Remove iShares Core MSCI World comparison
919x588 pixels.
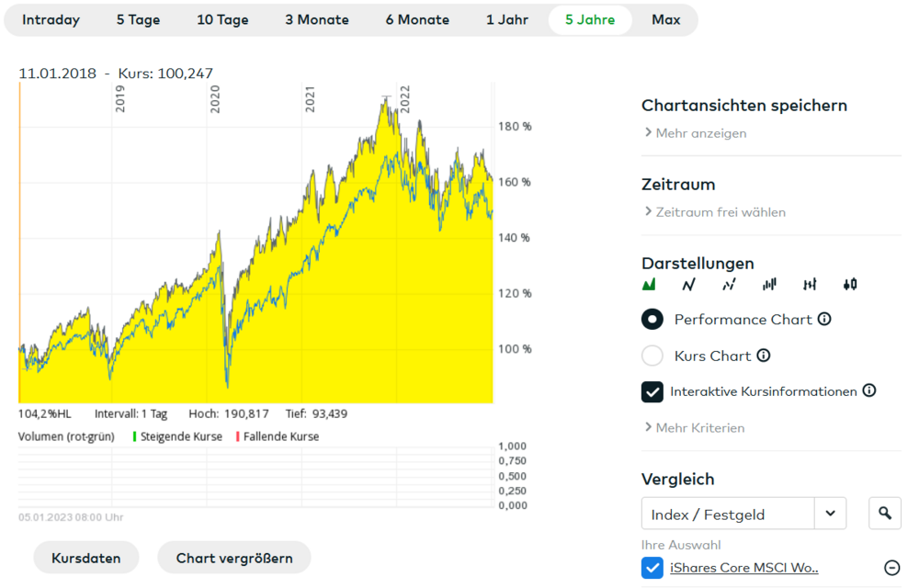pyautogui.click(x=891, y=568)
